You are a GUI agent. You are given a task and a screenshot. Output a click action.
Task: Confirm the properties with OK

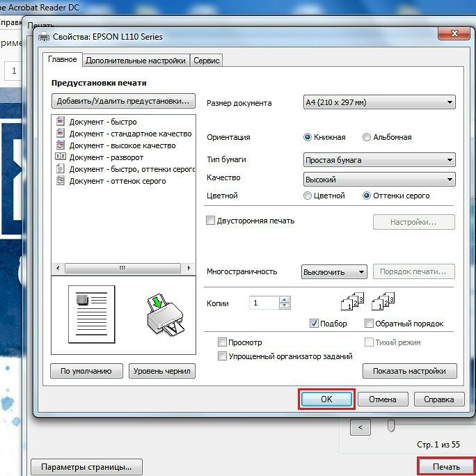pos(326,399)
